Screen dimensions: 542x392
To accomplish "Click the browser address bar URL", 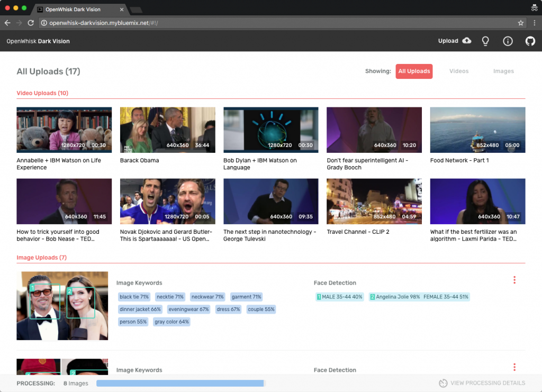I will point(103,23).
